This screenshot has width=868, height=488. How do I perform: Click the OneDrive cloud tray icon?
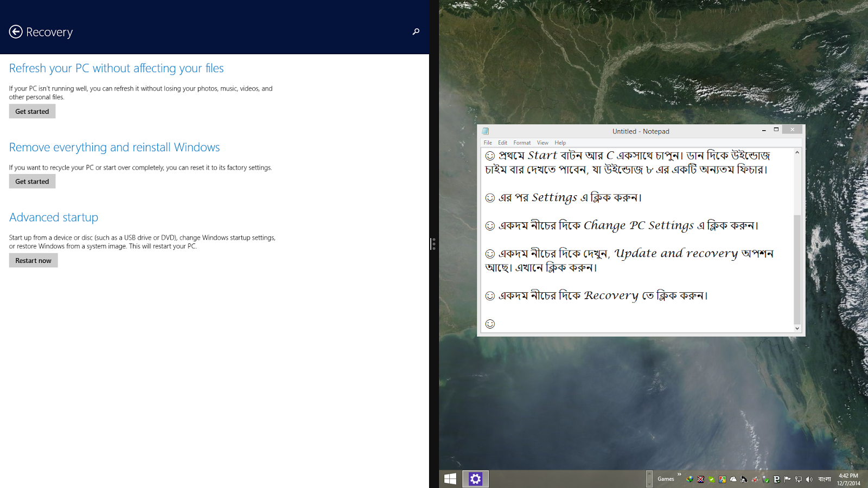pyautogui.click(x=733, y=479)
